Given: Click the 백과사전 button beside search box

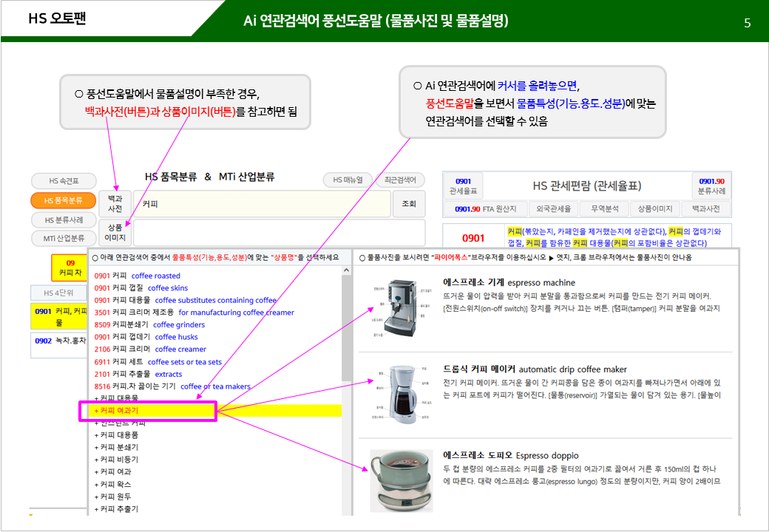Looking at the screenshot, I should [115, 204].
